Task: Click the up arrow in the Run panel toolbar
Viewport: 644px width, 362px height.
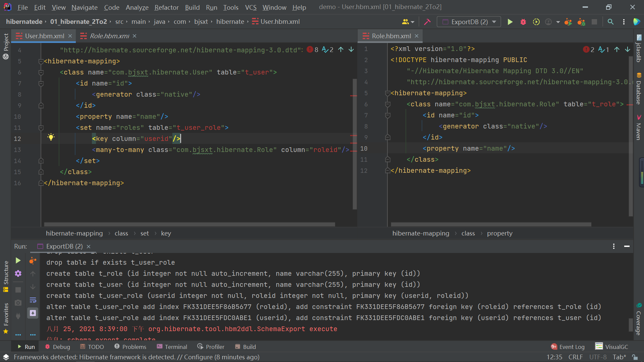Action: 33,274
